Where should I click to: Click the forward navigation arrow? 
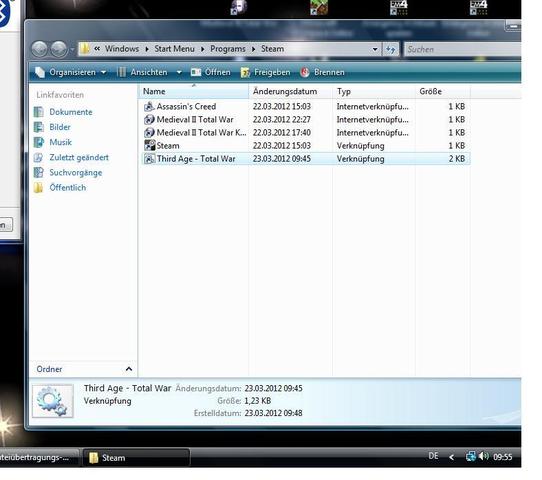(59, 49)
